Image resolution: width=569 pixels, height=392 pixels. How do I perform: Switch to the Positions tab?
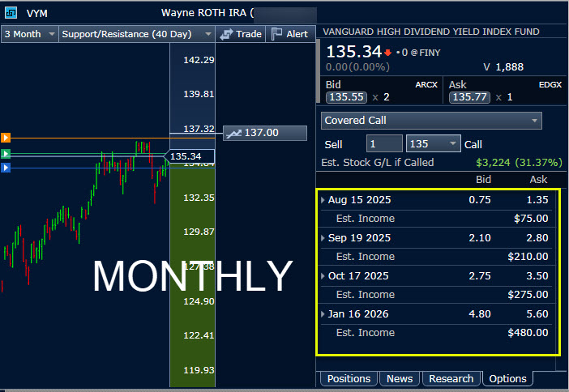point(349,378)
